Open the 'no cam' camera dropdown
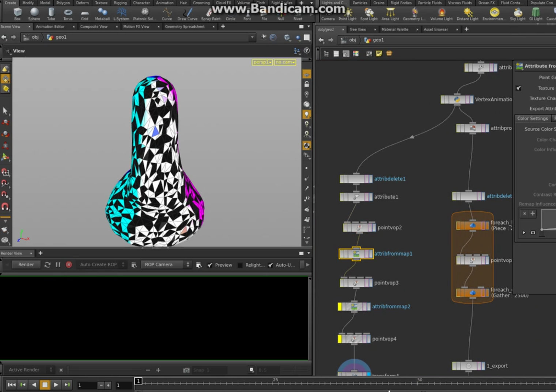 (285, 62)
